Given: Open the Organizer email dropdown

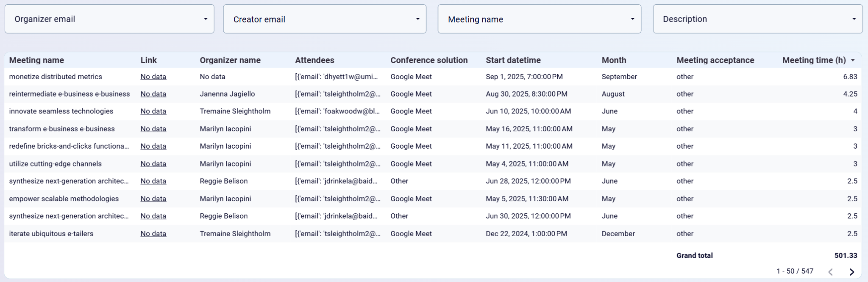Looking at the screenshot, I should tap(109, 19).
